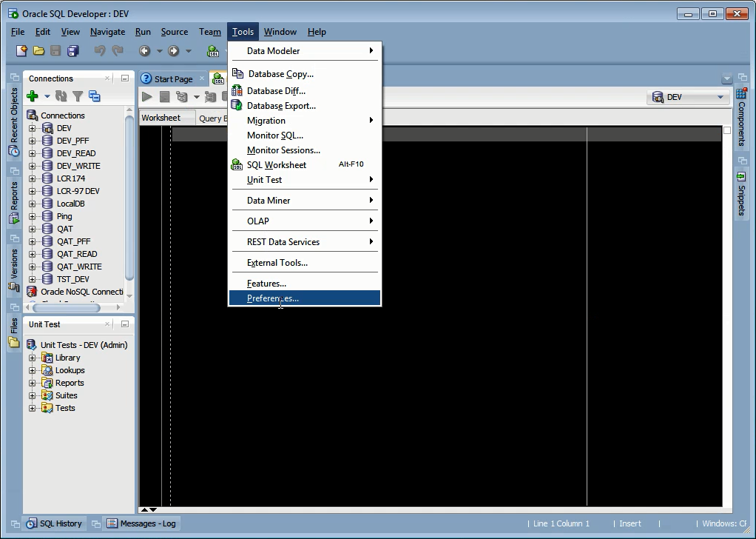Select External Tools menu item
The width and height of the screenshot is (756, 539).
point(305,263)
